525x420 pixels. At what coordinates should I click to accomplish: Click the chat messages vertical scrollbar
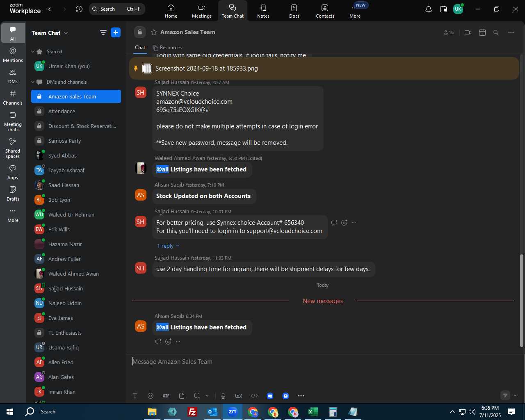tap(522, 300)
